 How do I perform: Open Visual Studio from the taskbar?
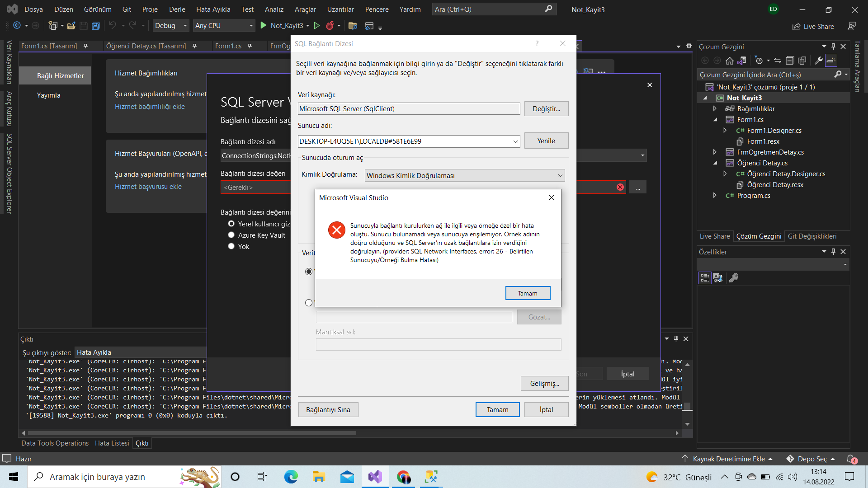point(375,477)
